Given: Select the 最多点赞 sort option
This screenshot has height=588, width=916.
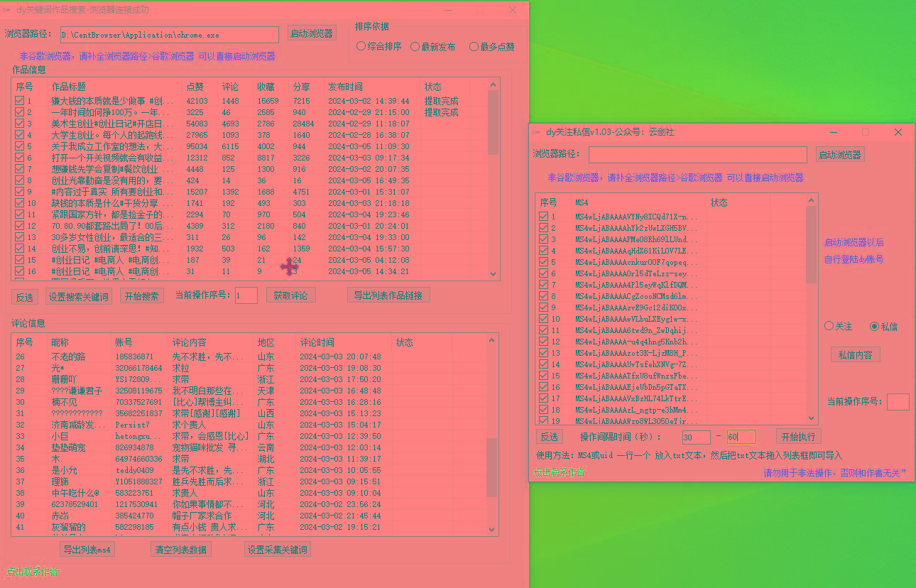Looking at the screenshot, I should [474, 46].
